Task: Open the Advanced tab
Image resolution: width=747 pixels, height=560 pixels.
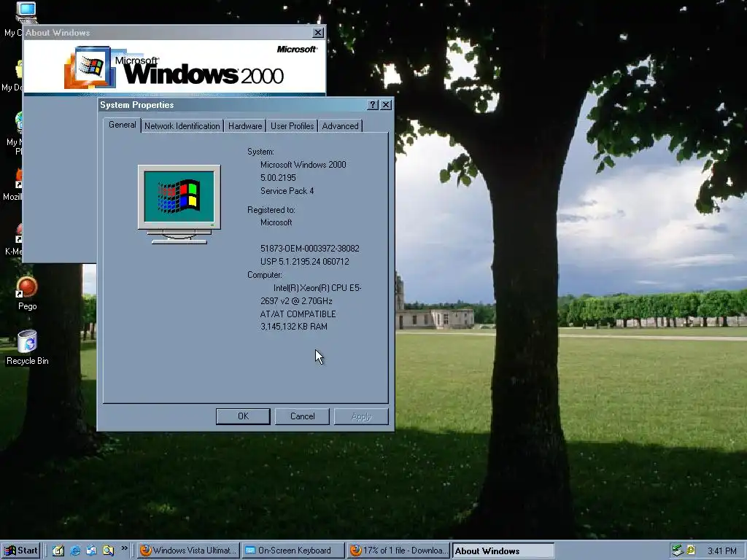Action: pos(340,126)
